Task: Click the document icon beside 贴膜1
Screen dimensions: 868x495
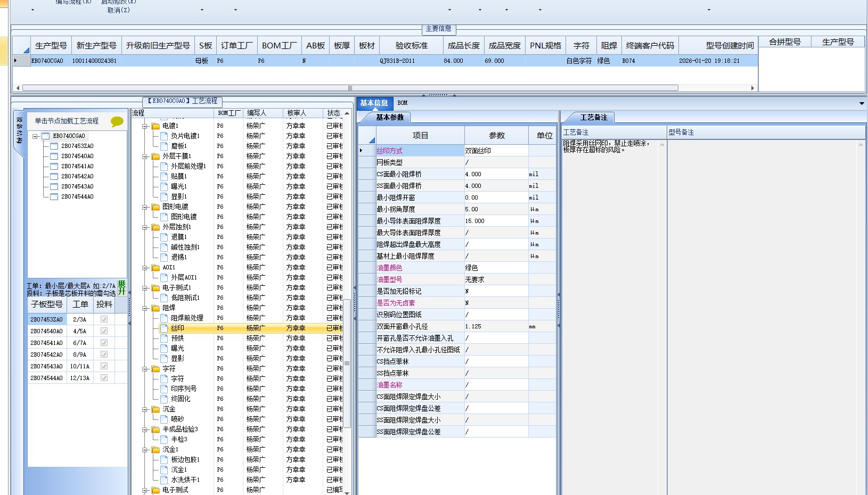Action: click(165, 177)
